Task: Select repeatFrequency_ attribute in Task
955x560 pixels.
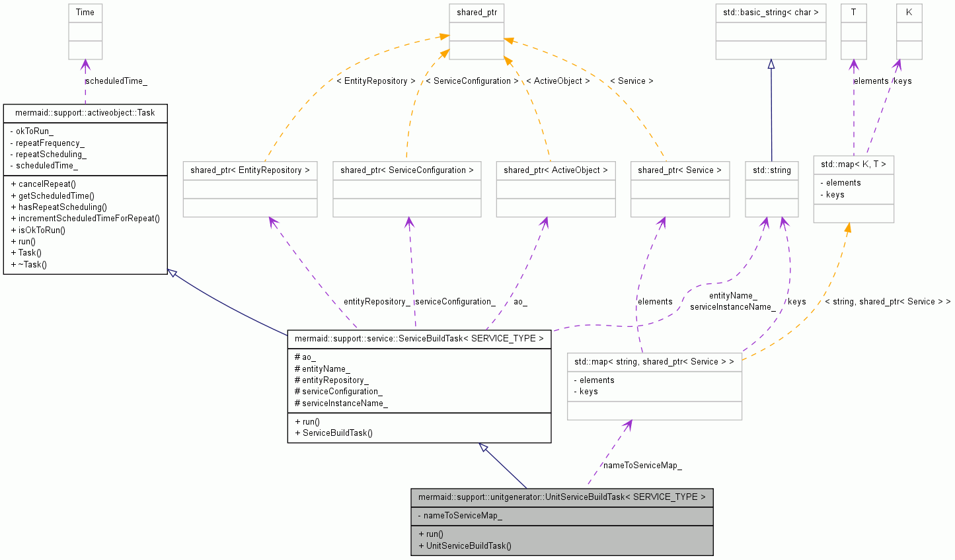Action: click(x=48, y=143)
